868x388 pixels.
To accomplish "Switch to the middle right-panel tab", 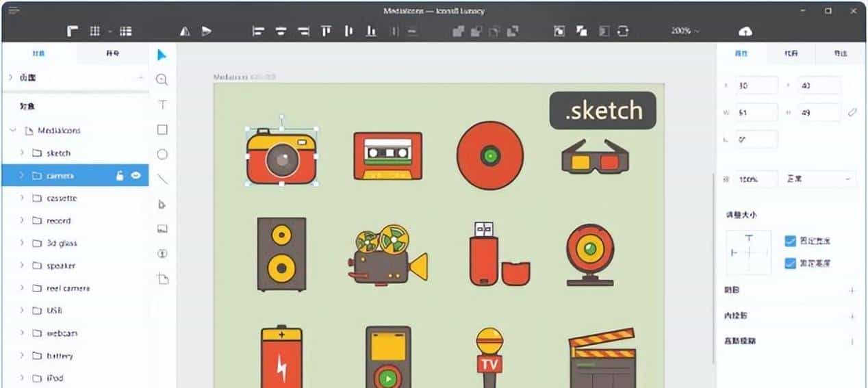I will [x=791, y=53].
